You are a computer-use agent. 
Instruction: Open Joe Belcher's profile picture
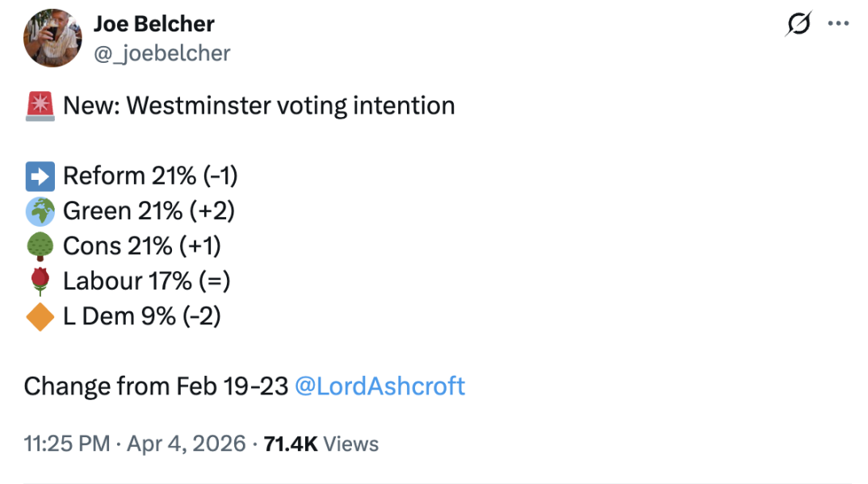pos(52,38)
